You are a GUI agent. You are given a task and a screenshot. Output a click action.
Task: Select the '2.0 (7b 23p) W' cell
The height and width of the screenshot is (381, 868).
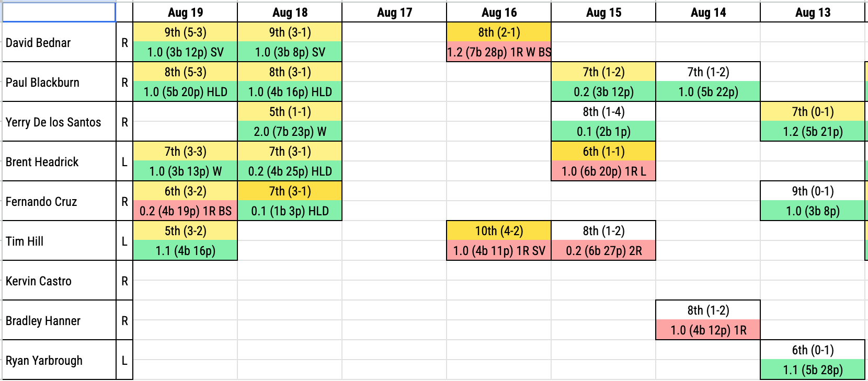290,132
